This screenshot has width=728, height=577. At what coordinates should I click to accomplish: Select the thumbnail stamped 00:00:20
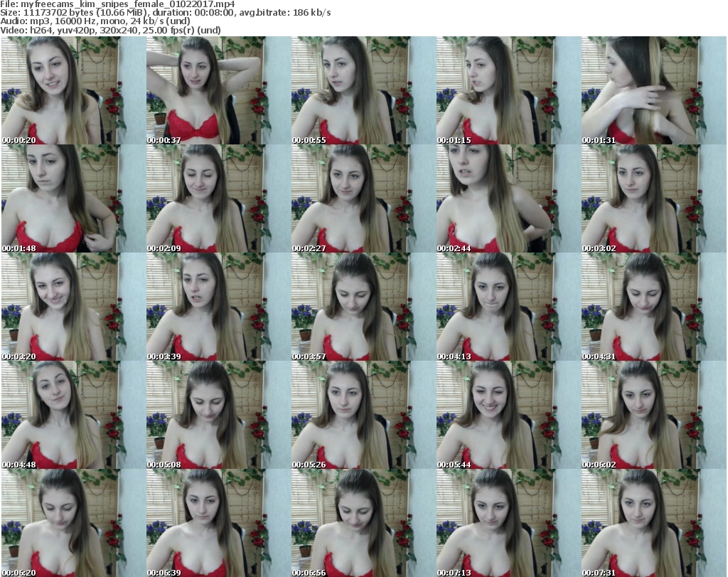coord(73,90)
